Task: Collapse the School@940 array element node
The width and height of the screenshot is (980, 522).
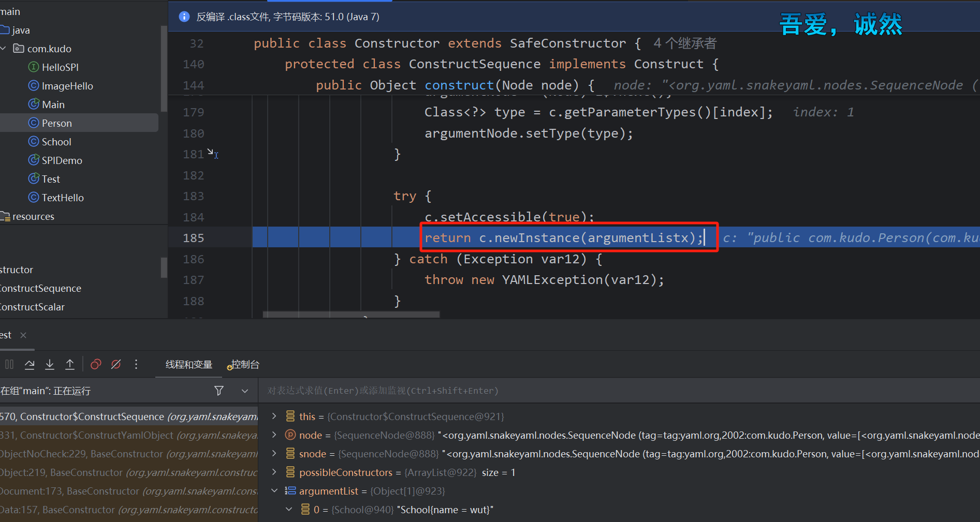Action: [289, 509]
